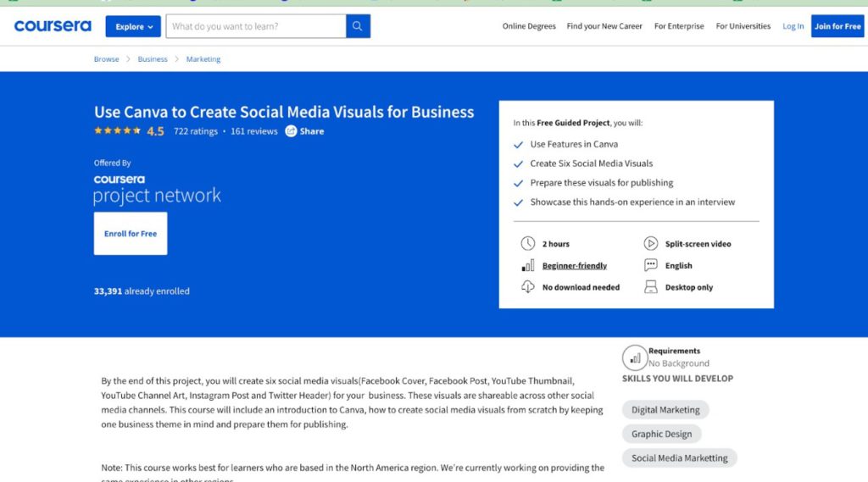Click the clock icon next to 2 hours

[x=528, y=244]
